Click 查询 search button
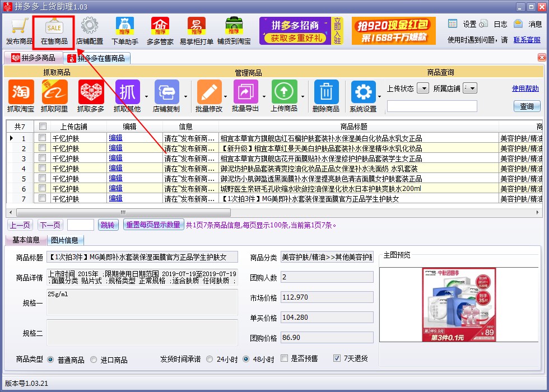The image size is (549, 392). (x=527, y=106)
